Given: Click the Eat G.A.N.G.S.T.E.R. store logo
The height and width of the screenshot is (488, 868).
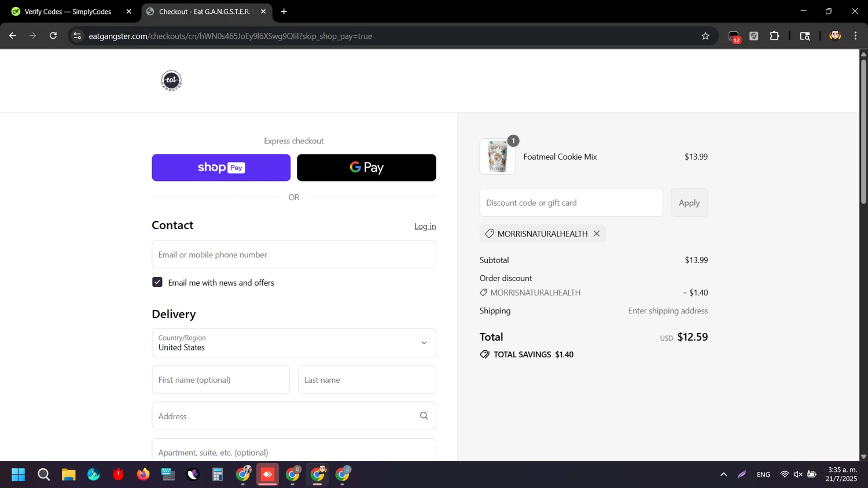Looking at the screenshot, I should coord(171,81).
